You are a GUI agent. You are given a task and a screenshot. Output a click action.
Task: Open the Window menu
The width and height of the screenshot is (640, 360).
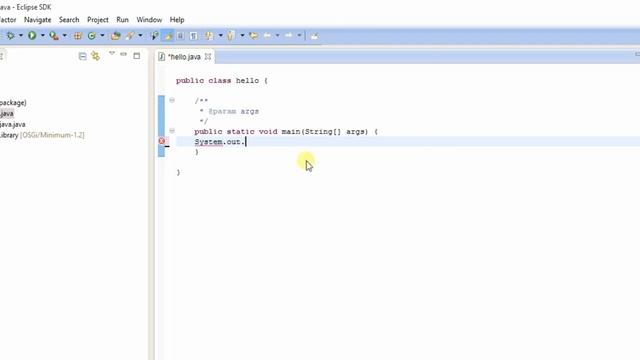pos(149,20)
